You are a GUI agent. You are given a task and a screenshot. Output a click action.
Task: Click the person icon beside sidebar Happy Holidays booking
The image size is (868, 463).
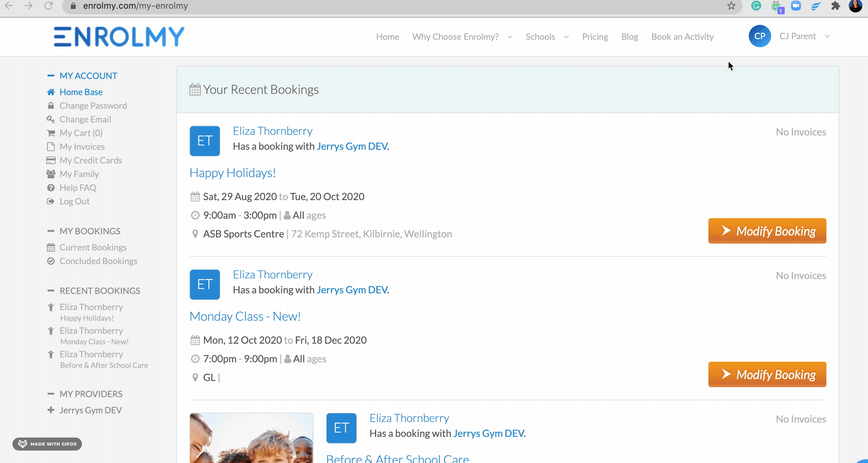point(51,307)
